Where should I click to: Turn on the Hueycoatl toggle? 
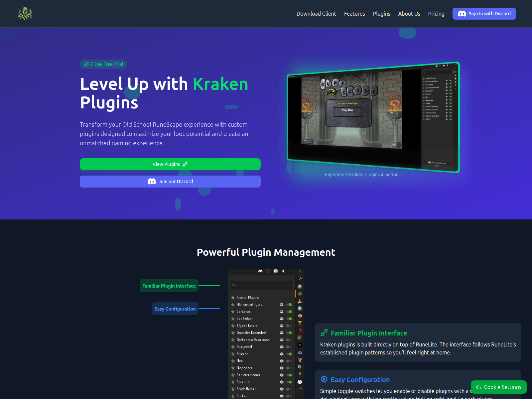click(x=289, y=347)
